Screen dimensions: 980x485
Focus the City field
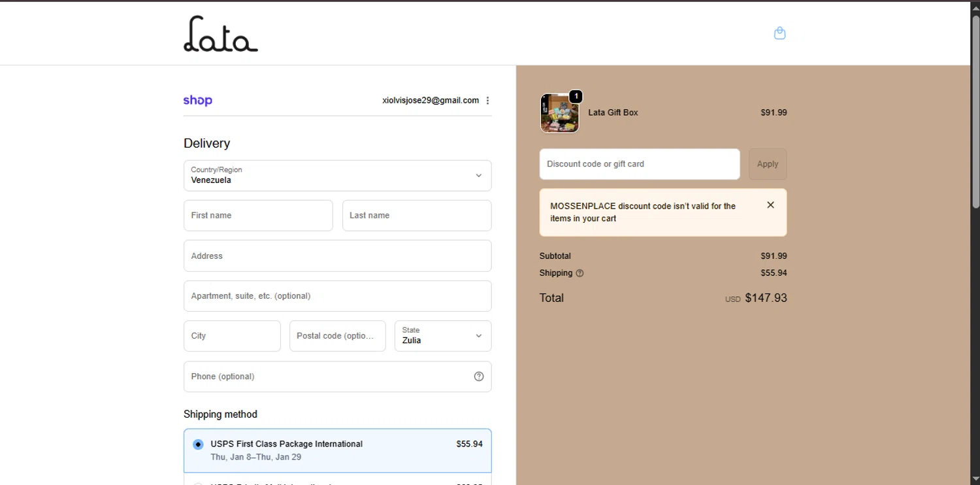[232, 336]
